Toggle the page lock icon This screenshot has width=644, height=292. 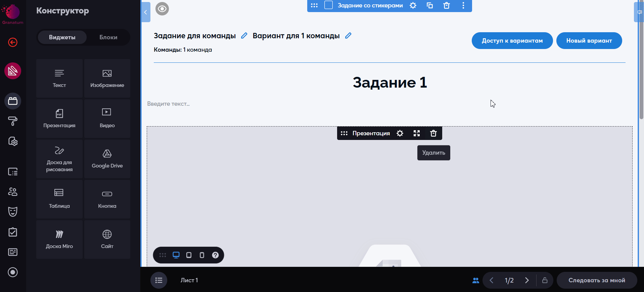tap(545, 280)
